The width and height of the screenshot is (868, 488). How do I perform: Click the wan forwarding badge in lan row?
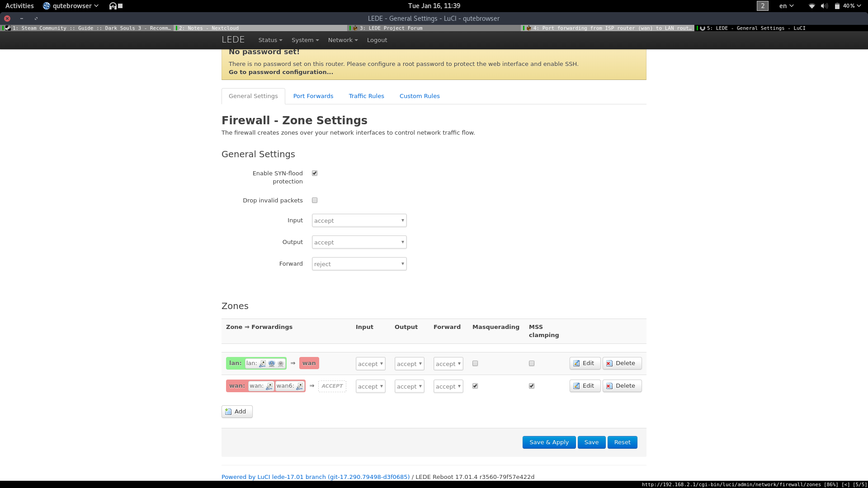(x=309, y=363)
